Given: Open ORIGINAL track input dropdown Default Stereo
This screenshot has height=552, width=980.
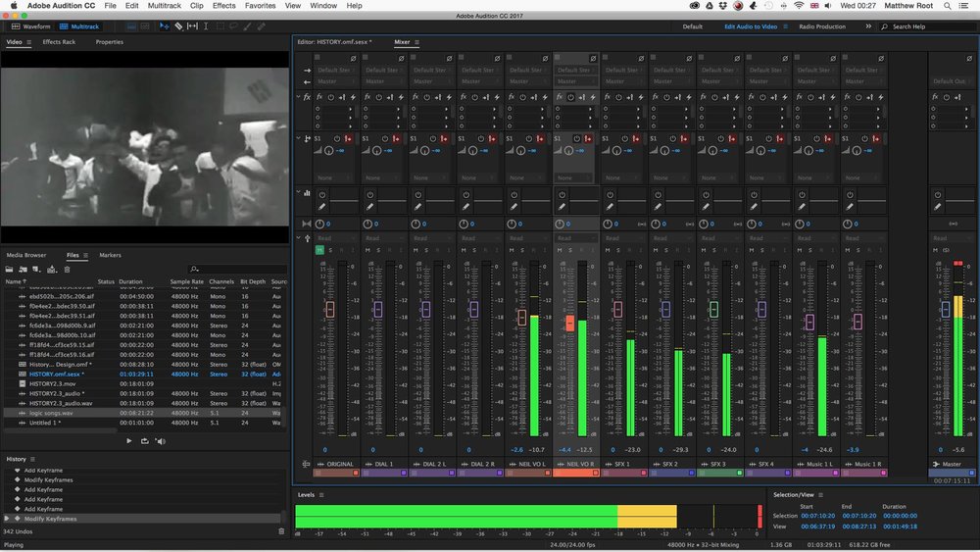Looking at the screenshot, I should [335, 70].
